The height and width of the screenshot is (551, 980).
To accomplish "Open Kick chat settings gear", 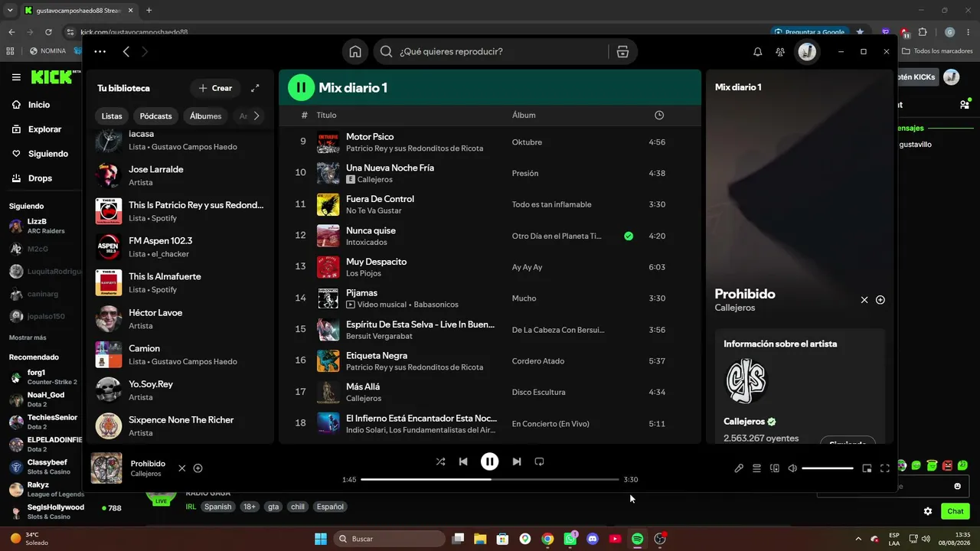I will (928, 511).
